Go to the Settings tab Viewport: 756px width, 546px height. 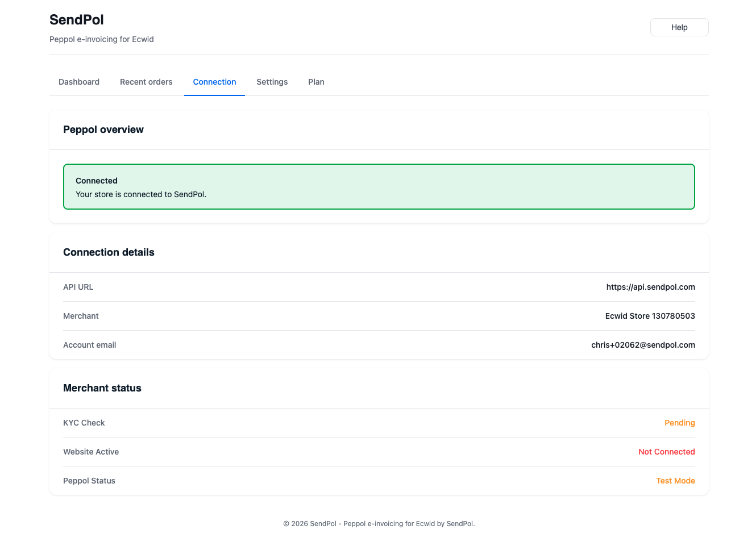[272, 82]
